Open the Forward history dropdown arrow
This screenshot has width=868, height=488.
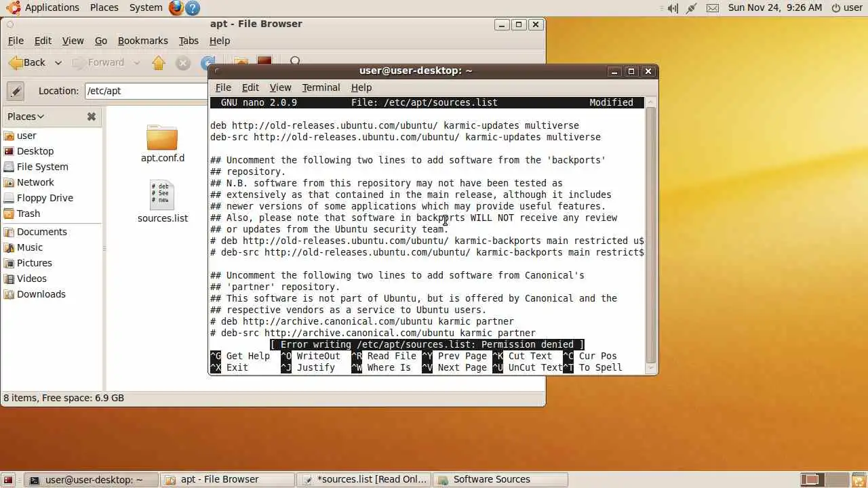click(136, 63)
